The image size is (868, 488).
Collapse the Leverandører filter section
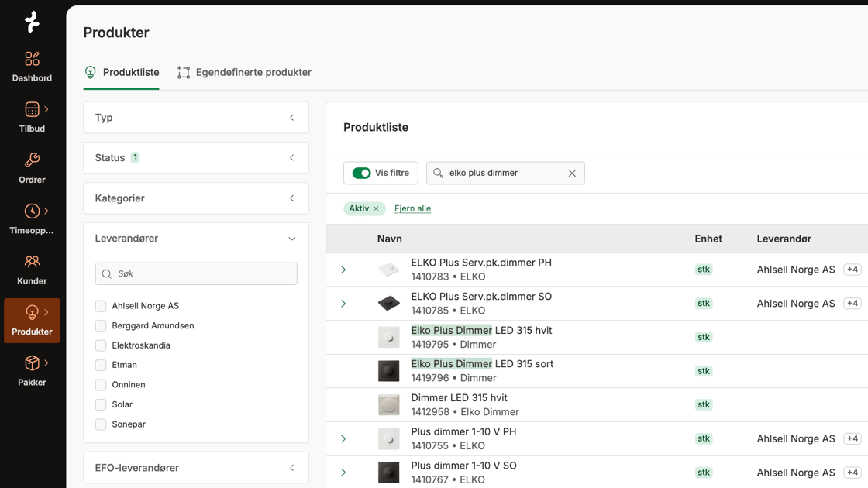coord(291,239)
